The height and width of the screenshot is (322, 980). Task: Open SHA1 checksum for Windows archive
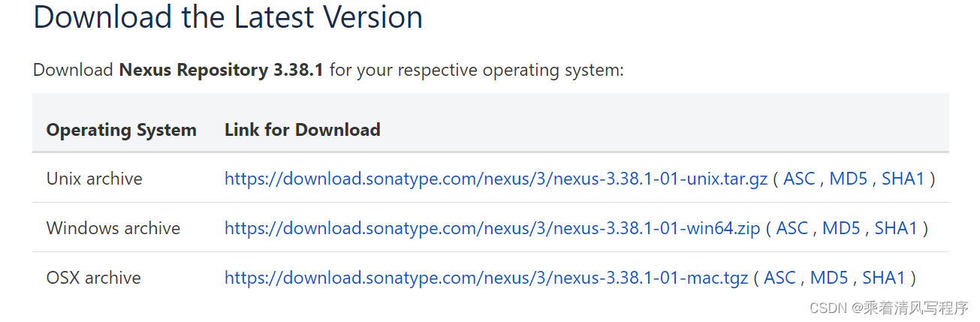click(896, 228)
